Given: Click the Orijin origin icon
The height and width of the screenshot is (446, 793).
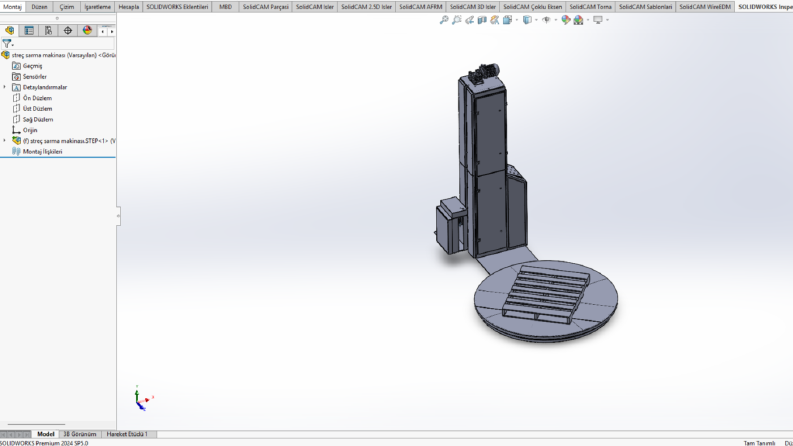Looking at the screenshot, I should click(x=16, y=130).
